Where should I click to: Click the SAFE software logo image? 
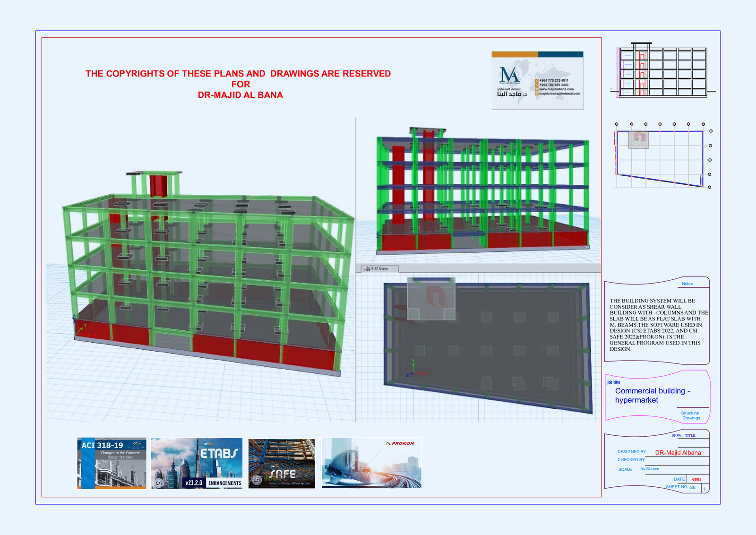(x=282, y=463)
